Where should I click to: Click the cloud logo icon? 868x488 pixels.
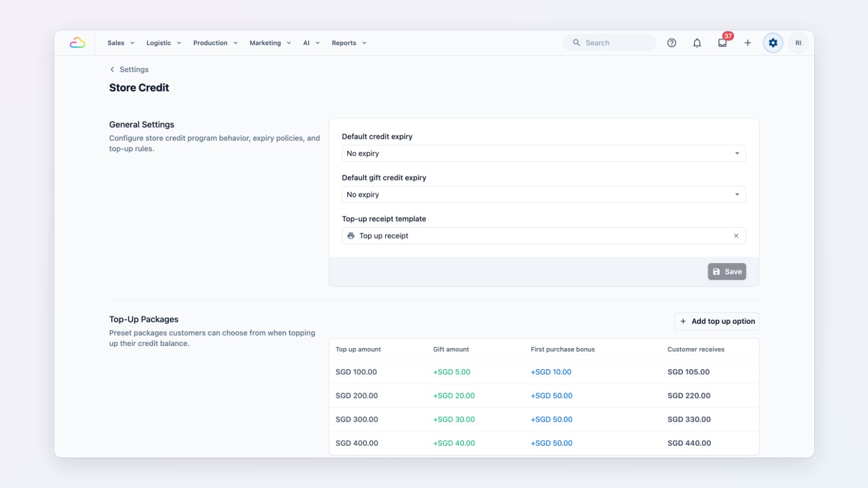tap(78, 43)
